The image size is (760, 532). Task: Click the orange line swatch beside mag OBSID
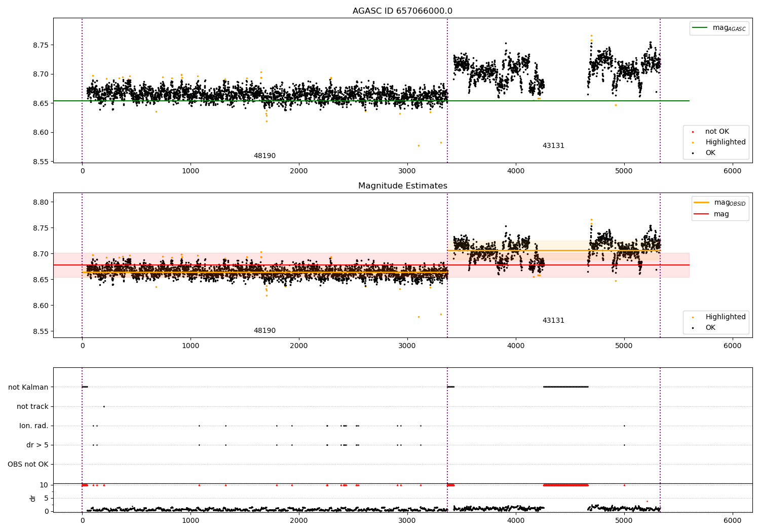[702, 203]
